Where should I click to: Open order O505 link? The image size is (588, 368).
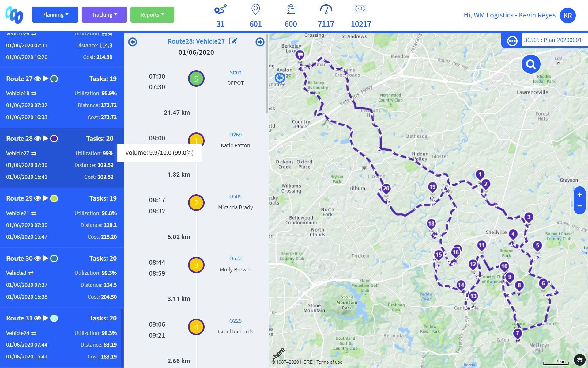[235, 197]
